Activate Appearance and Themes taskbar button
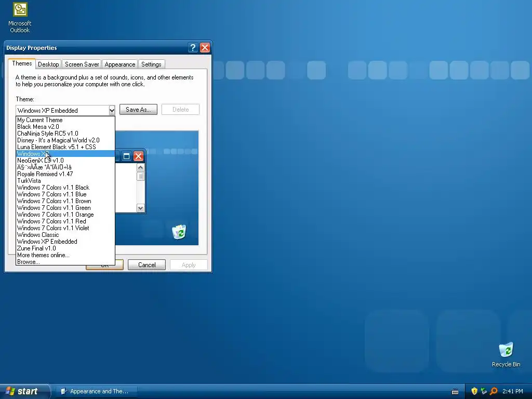This screenshot has height=399, width=532. [x=96, y=391]
